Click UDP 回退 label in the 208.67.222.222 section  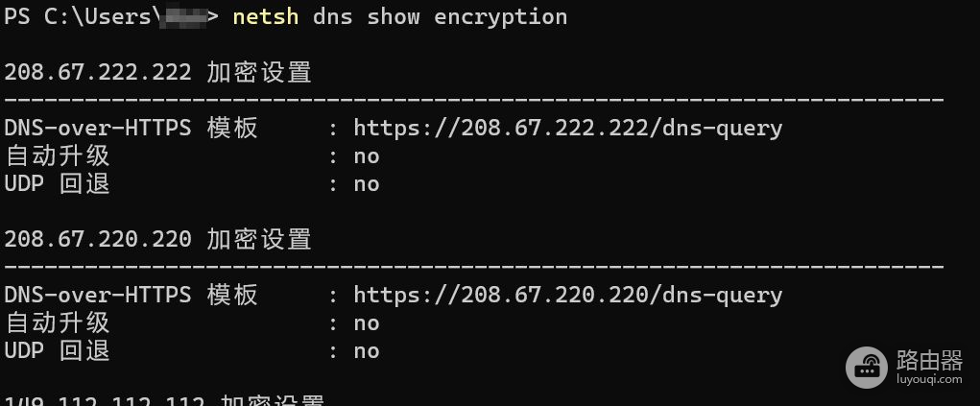[x=58, y=184]
